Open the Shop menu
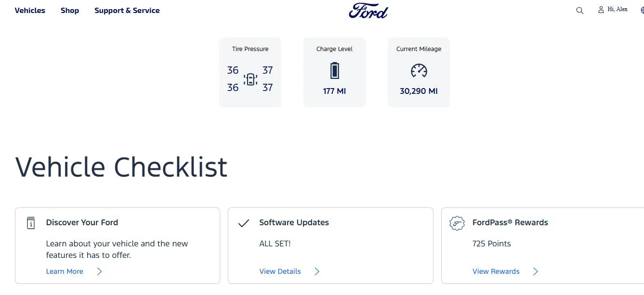 (x=70, y=10)
